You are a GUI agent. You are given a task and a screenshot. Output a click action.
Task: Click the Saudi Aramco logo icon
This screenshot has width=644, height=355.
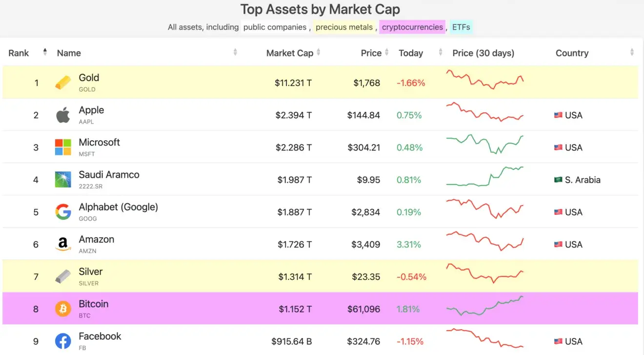[63, 180]
